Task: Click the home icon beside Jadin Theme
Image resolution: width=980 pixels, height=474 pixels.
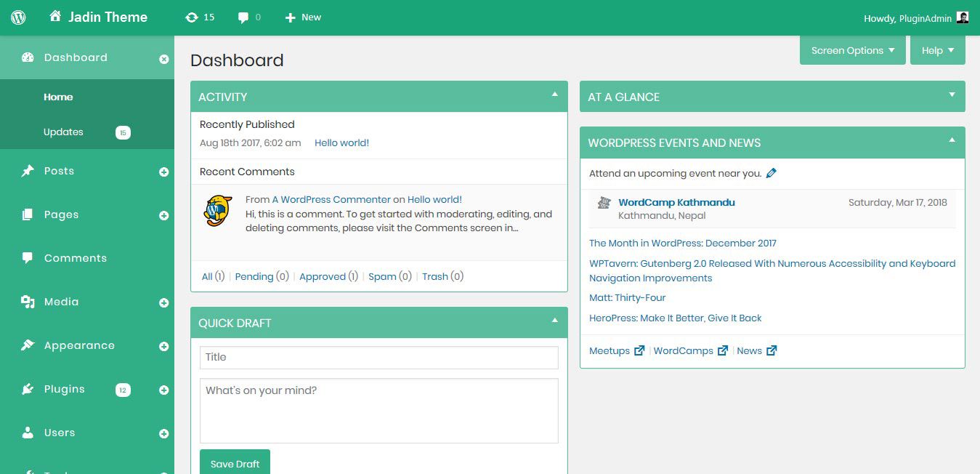Action: click(x=55, y=16)
